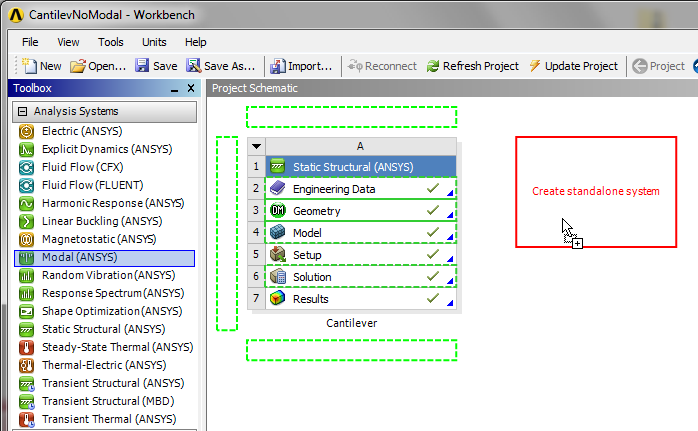Click the Linear Buckling (ANSYS) icon
Screen dimensions: 698x431
click(x=26, y=221)
